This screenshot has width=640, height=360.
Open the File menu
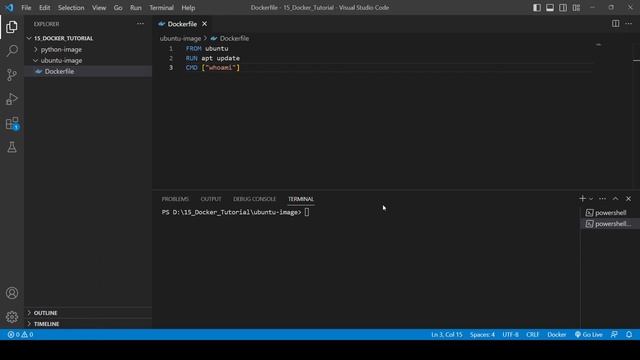point(26,7)
